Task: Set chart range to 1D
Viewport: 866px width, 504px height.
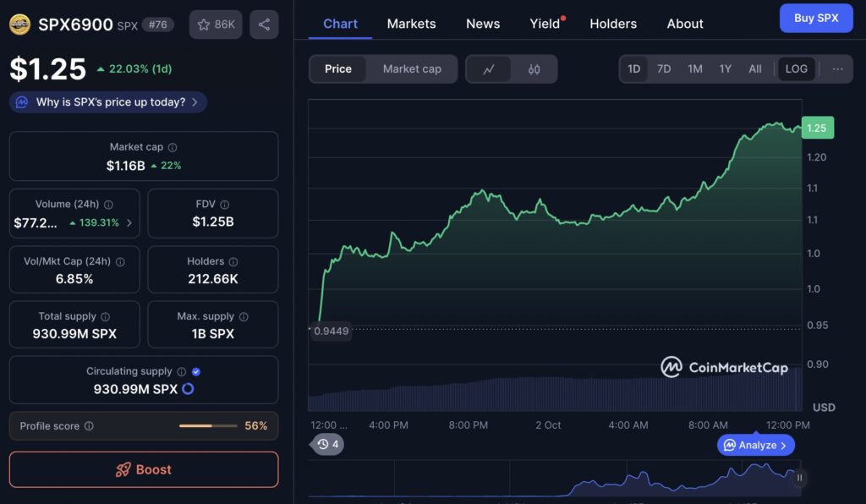Action: click(x=634, y=69)
